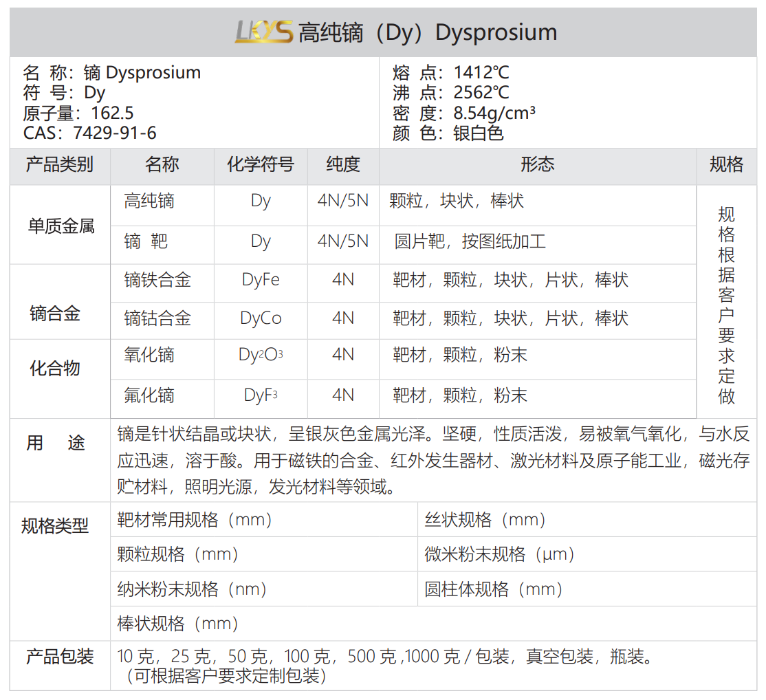This screenshot has height=700, width=766.
Task: Click the 形态 column header
Action: (x=537, y=165)
